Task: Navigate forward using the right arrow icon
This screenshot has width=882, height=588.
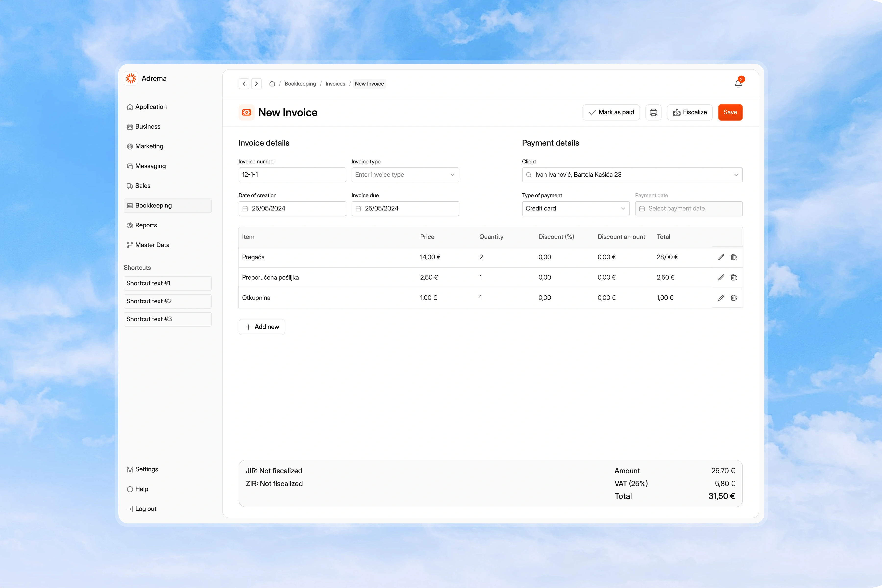Action: [257, 84]
